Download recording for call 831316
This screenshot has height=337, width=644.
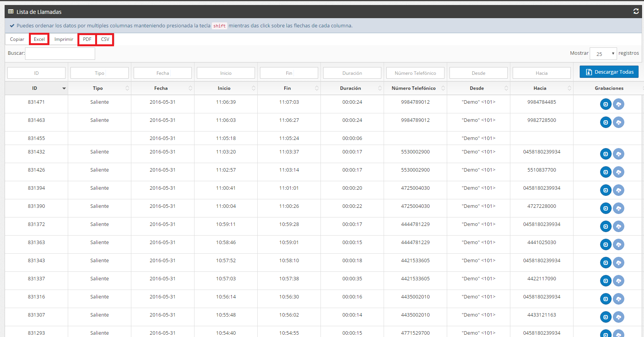click(x=619, y=299)
